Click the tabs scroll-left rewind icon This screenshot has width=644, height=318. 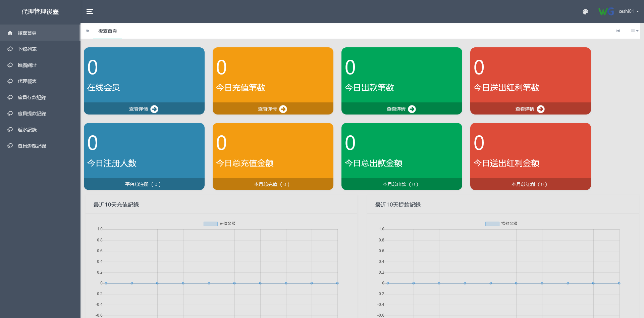pos(88,31)
